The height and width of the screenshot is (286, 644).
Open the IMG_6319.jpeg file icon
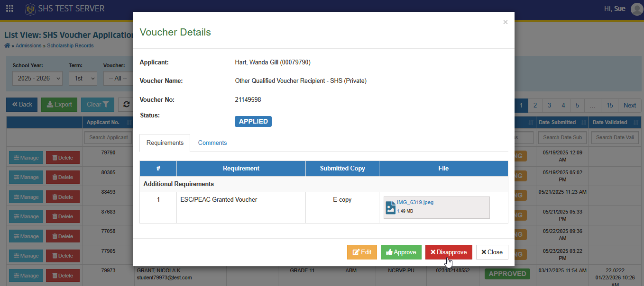391,208
